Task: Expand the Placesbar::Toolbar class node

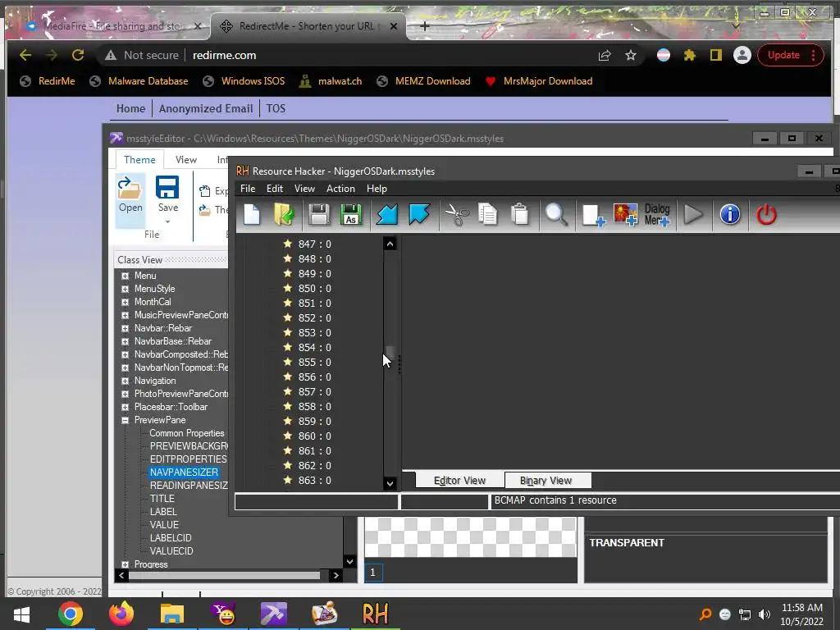Action: pyautogui.click(x=125, y=407)
